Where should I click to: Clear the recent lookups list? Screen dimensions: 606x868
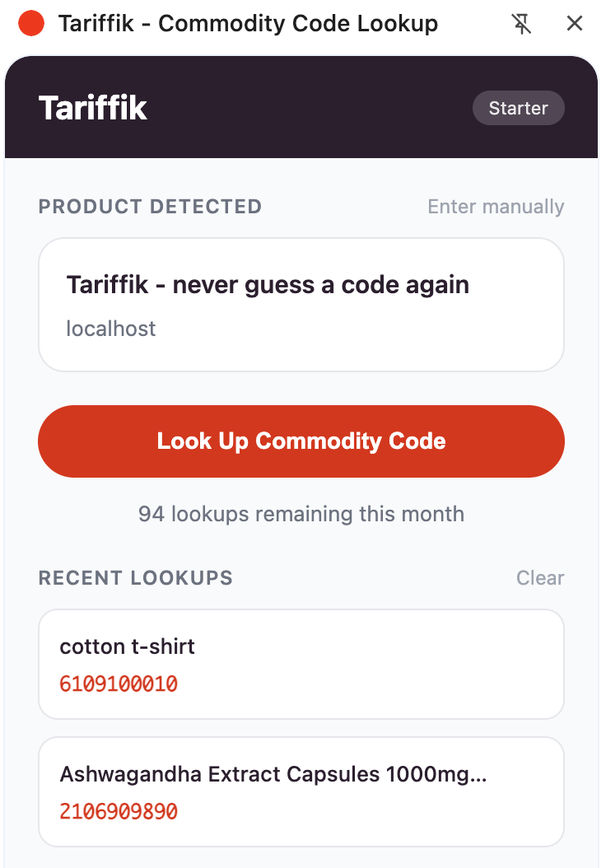(x=539, y=578)
